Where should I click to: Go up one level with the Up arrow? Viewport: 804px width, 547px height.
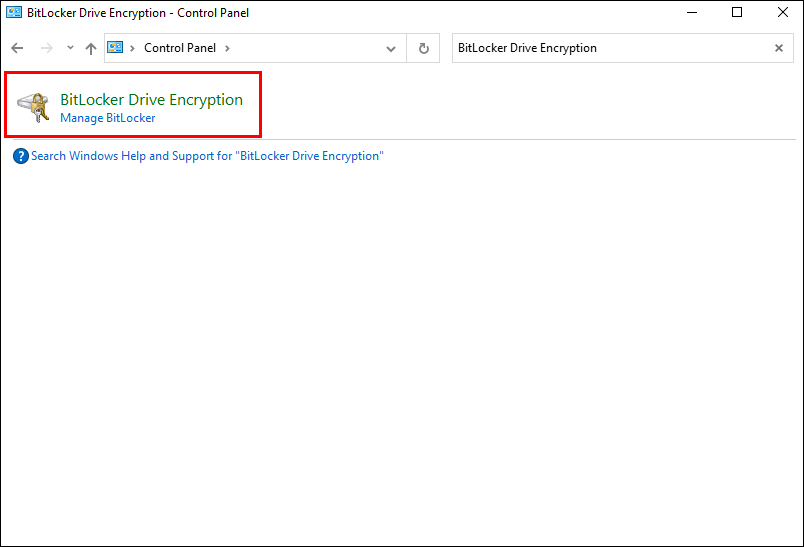(91, 48)
